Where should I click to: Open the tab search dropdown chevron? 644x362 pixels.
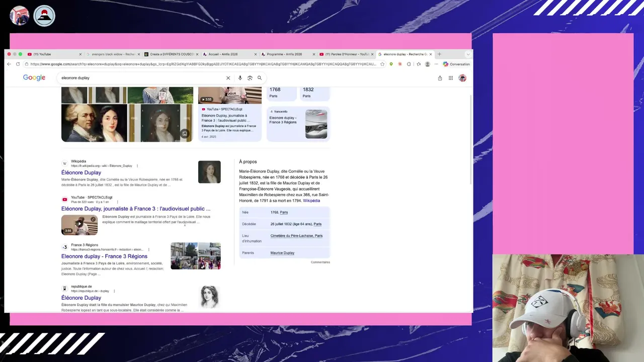coord(468,54)
